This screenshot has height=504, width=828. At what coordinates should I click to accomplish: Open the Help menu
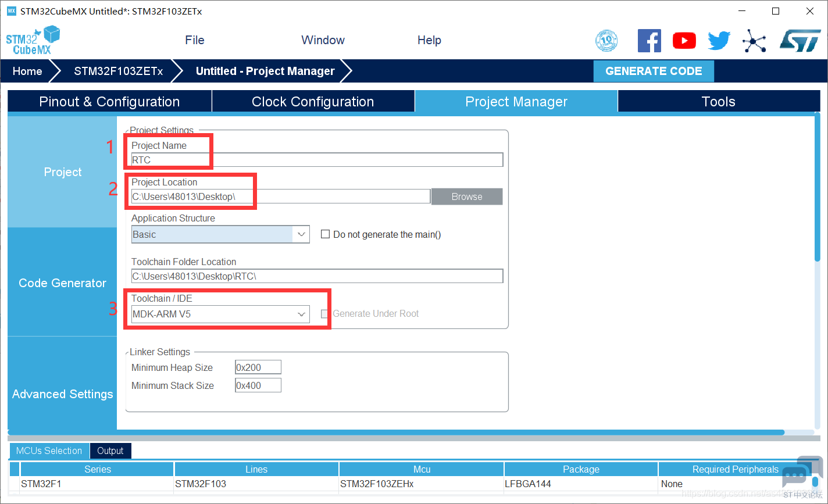tap(429, 40)
